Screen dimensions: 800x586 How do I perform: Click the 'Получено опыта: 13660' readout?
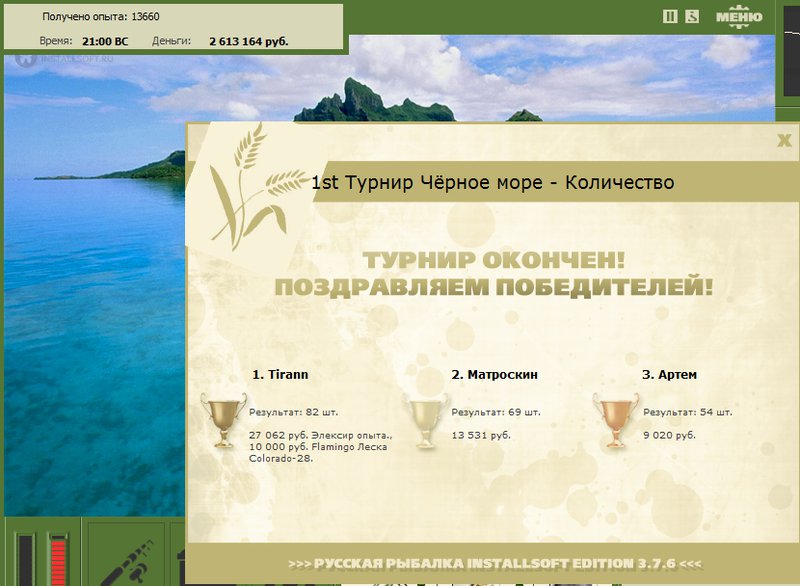point(101,17)
